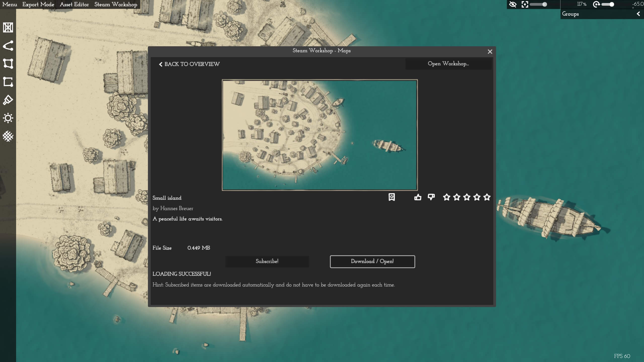
Task: Rate Small island five stars
Action: [487, 197]
